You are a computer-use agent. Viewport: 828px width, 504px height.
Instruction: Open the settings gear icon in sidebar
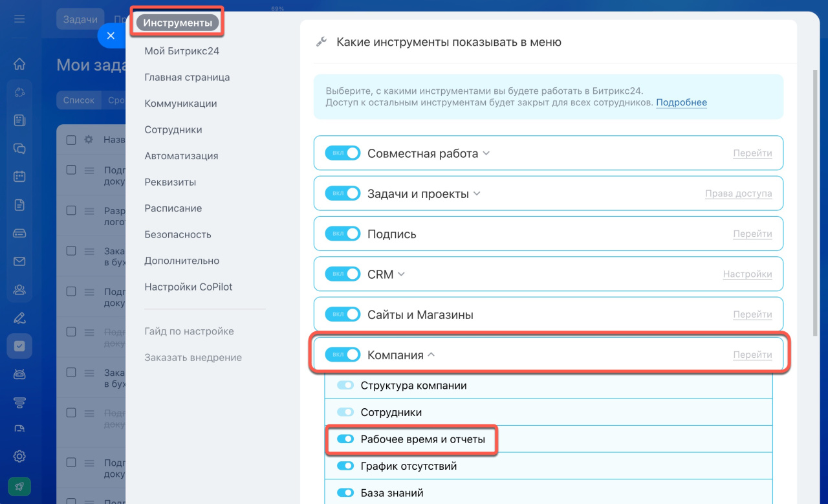[19, 456]
